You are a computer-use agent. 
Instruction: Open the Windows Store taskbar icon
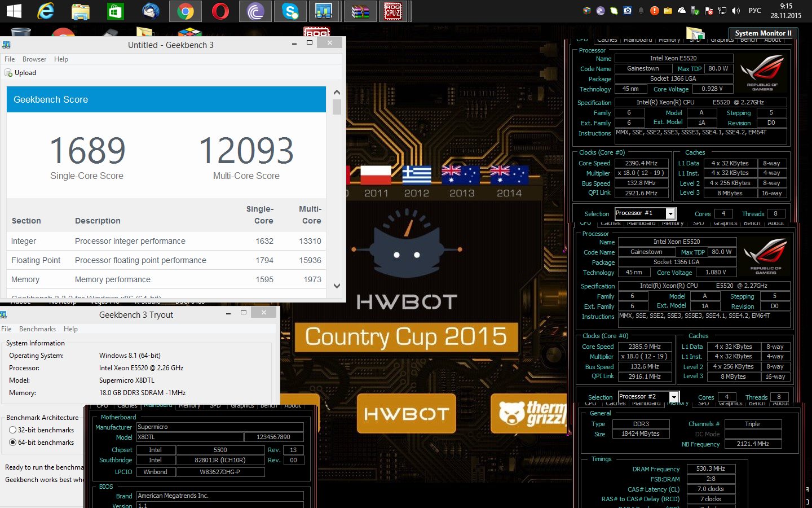tap(116, 11)
